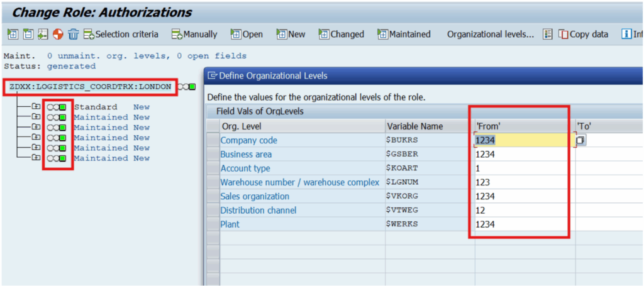
Task: Click the trash can delete icon
Action: 74,35
